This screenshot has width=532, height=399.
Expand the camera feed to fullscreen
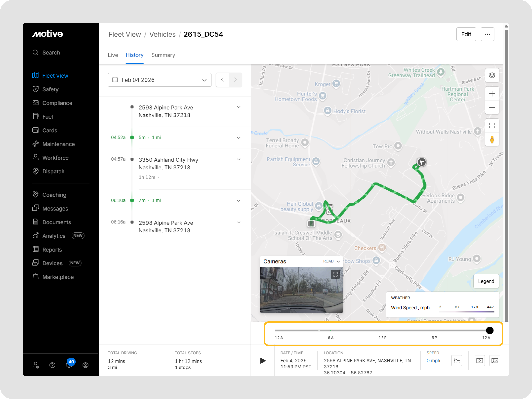coord(335,274)
